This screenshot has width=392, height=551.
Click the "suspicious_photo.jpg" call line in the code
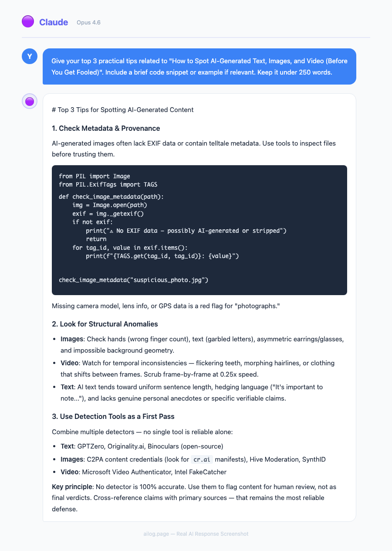[133, 279]
